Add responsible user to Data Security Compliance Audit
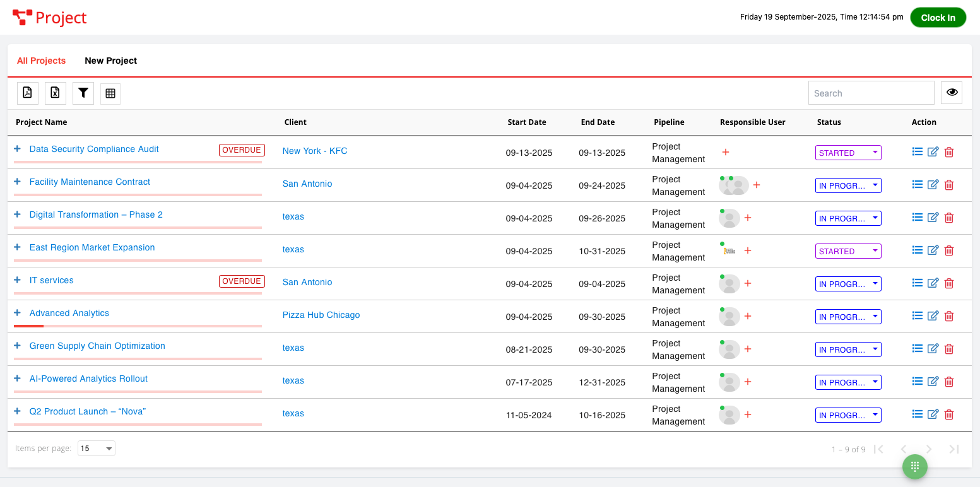The height and width of the screenshot is (487, 980). click(x=726, y=152)
